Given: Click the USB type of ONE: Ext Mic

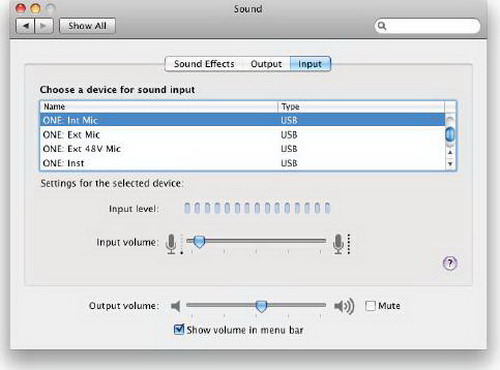Looking at the screenshot, I should [289, 135].
